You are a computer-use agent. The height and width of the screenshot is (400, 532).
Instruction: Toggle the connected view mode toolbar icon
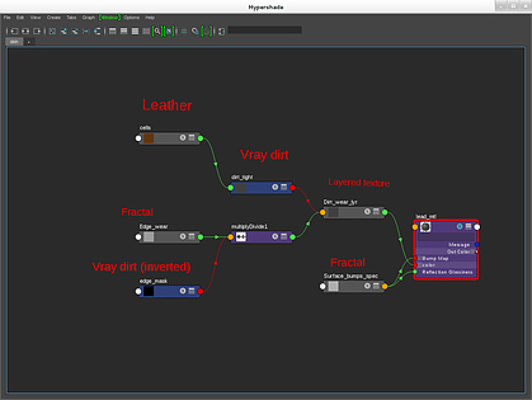[x=124, y=31]
